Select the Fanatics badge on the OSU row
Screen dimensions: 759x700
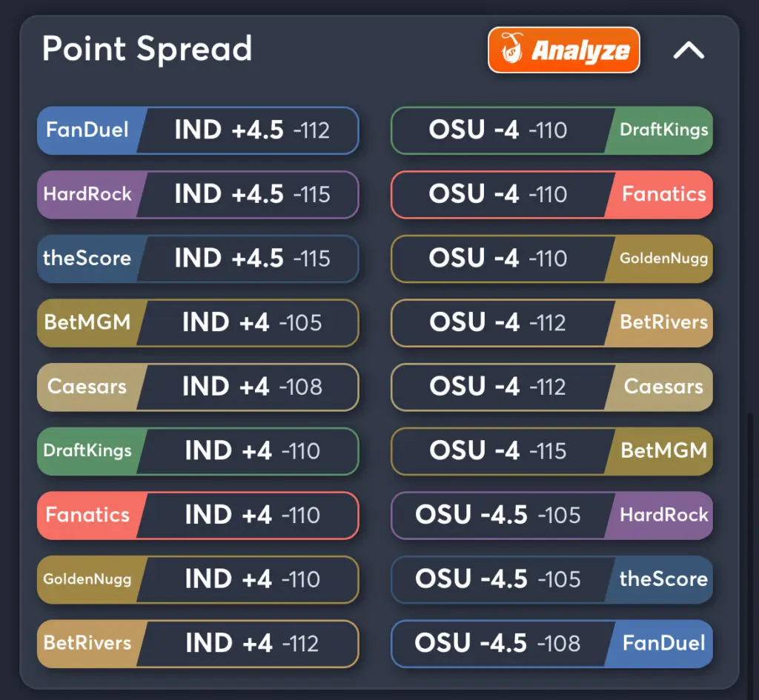[664, 195]
